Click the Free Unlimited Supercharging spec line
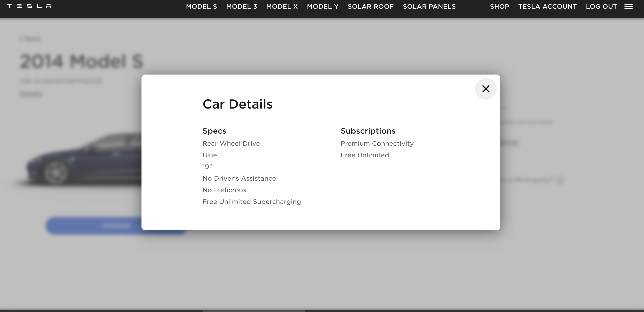This screenshot has width=644, height=312. (x=252, y=202)
